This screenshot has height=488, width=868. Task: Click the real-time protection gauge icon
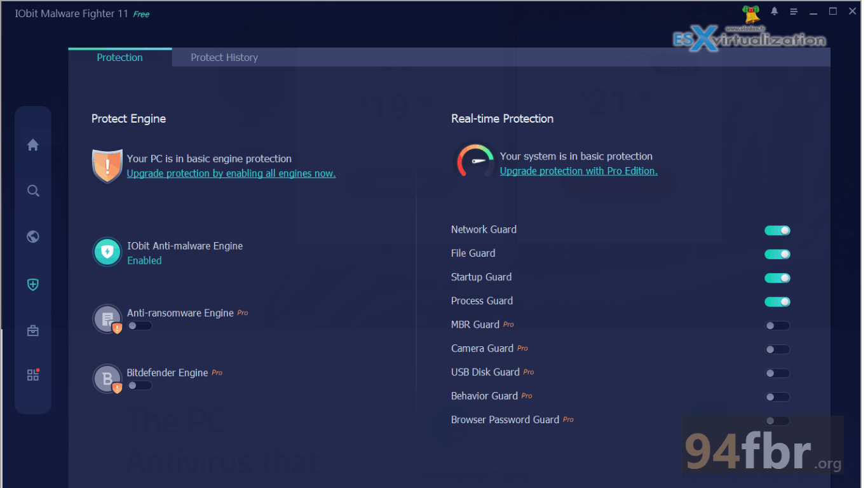coord(475,161)
